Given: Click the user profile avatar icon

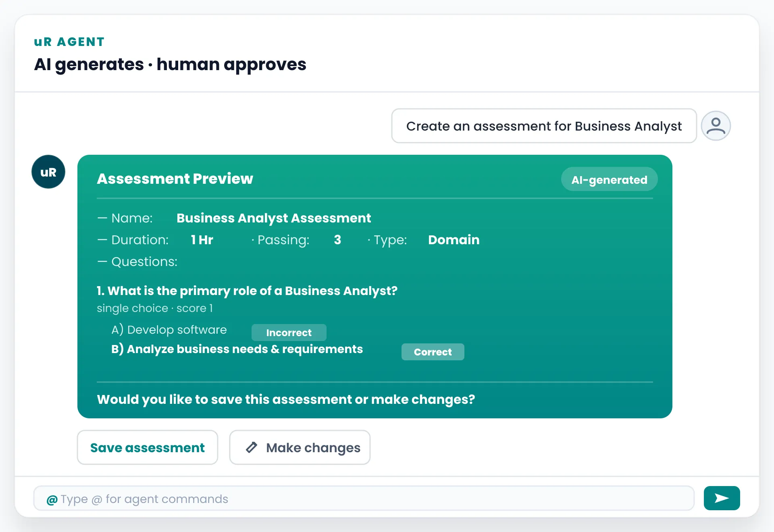Looking at the screenshot, I should (716, 126).
